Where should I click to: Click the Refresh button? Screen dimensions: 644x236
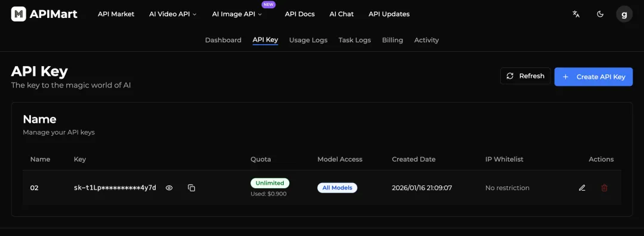tap(525, 76)
